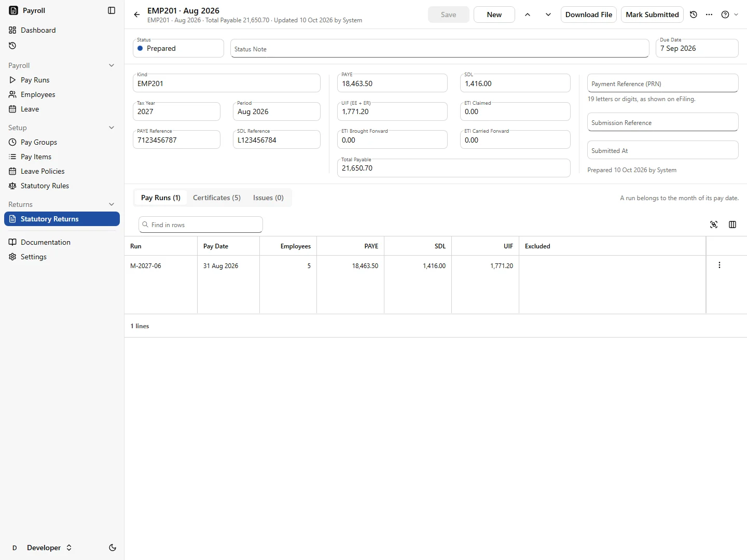
Task: Switch to the Issues (0) tab
Action: point(268,198)
